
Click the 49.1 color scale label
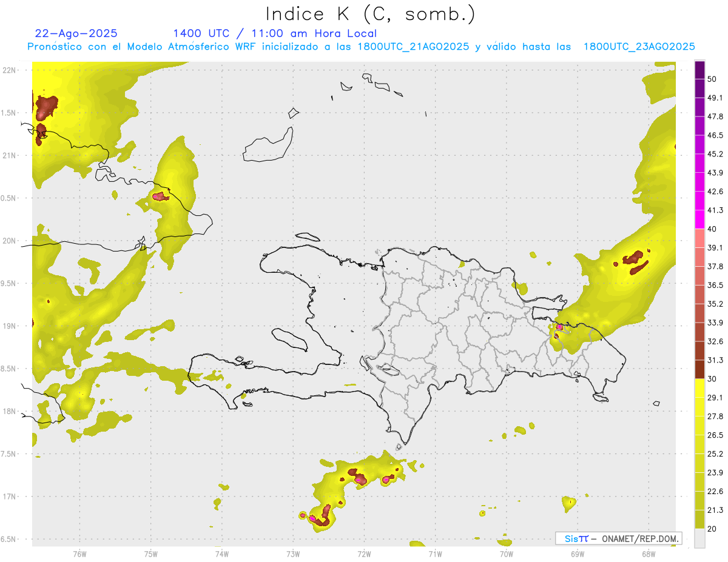pyautogui.click(x=715, y=98)
